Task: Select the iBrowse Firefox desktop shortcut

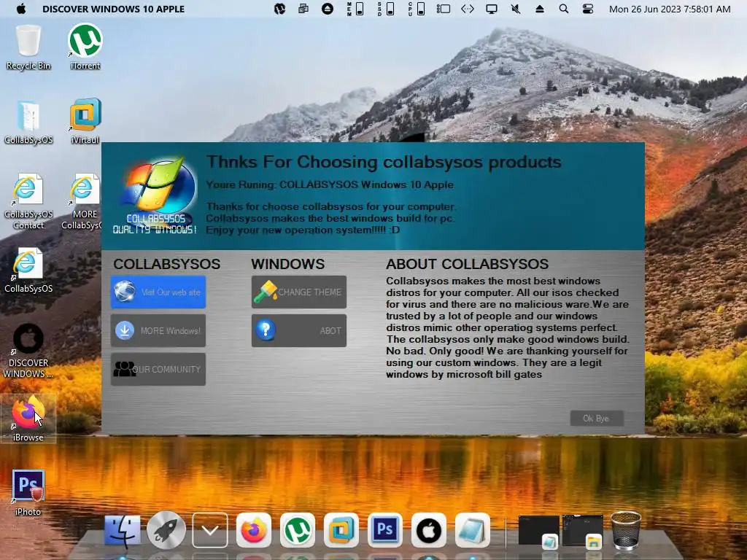Action: (x=28, y=418)
